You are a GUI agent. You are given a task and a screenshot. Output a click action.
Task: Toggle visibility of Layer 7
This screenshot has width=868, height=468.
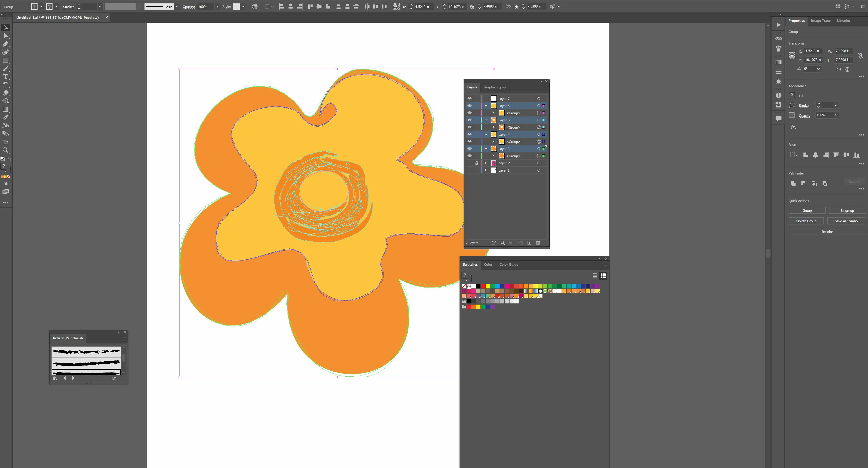coord(469,98)
